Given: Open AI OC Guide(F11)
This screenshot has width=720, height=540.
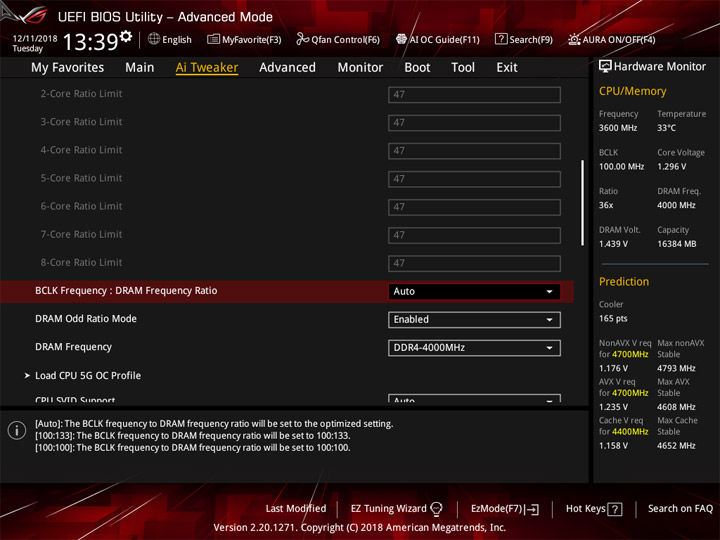Looking at the screenshot, I should coord(438,39).
